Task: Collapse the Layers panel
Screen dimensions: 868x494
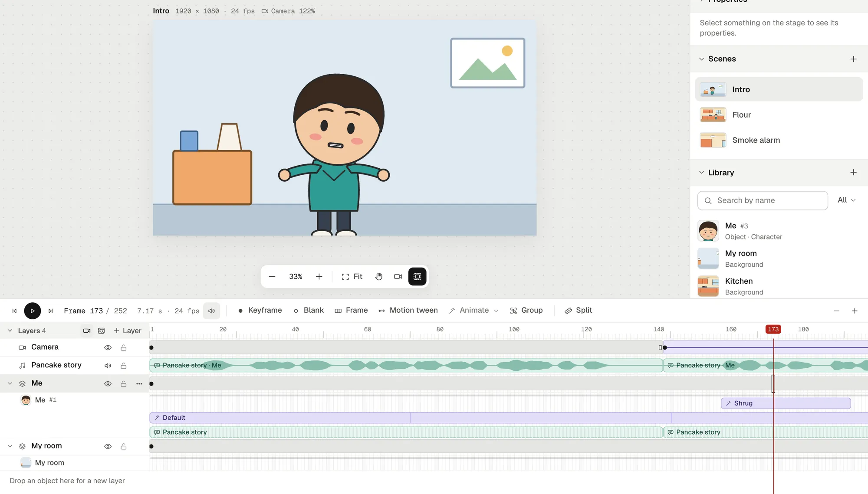Action: point(10,331)
